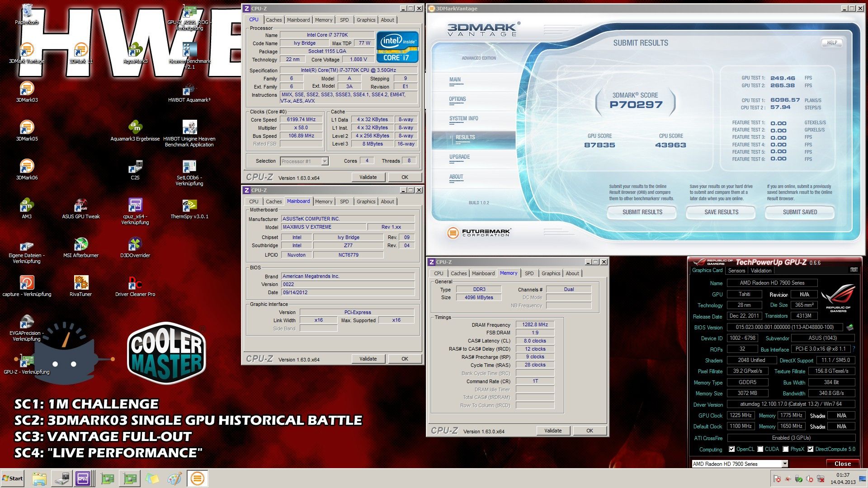This screenshot has width=868, height=488.
Task: Open UPGRADE section in 3DMark Vantage
Action: pyautogui.click(x=459, y=157)
